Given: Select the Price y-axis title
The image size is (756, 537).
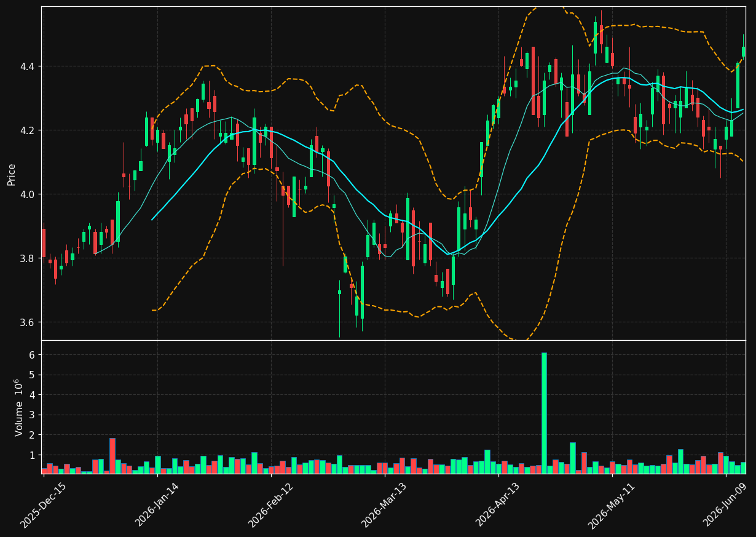Looking at the screenshot, I should pos(11,174).
